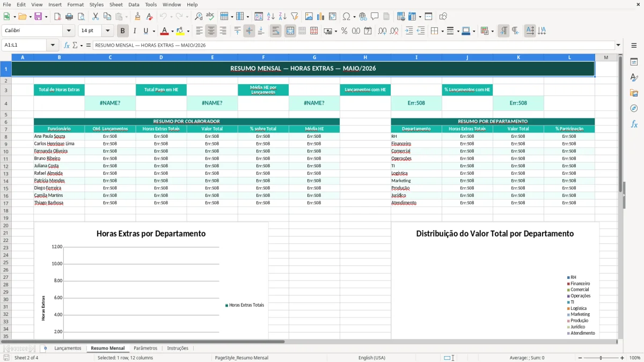Viewport: 644px width, 362px height.
Task: Click the zoom-out minus button
Action: [x=579, y=358]
